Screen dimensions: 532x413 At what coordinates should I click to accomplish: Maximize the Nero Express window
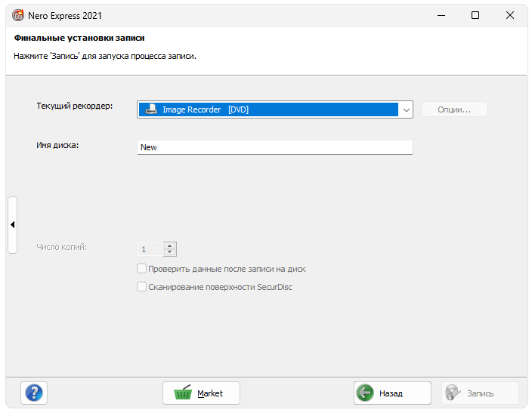[475, 15]
